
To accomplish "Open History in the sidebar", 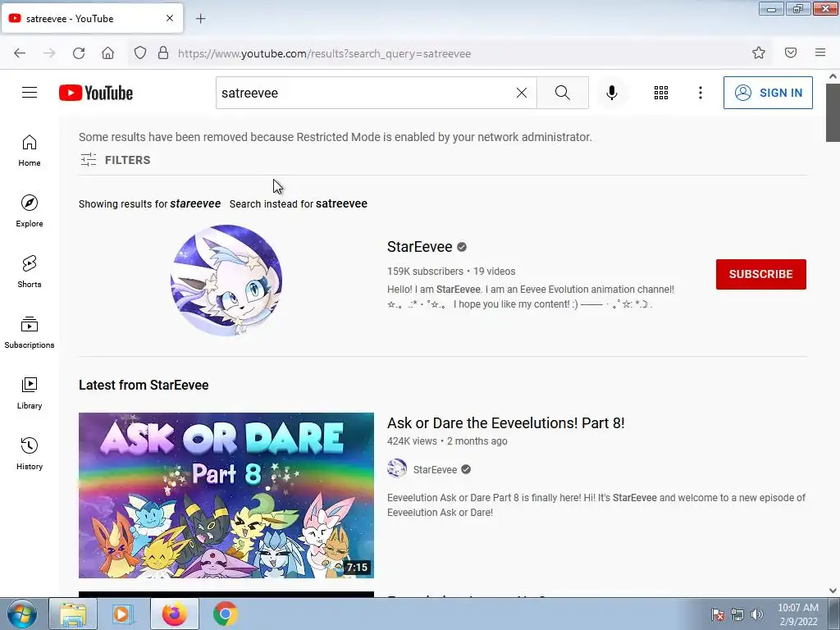I will click(30, 454).
